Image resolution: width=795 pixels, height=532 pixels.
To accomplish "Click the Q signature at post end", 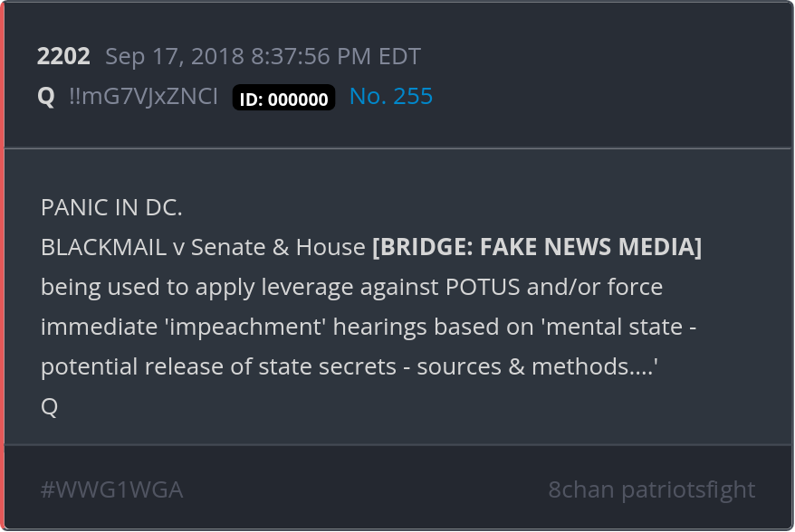I will (49, 406).
